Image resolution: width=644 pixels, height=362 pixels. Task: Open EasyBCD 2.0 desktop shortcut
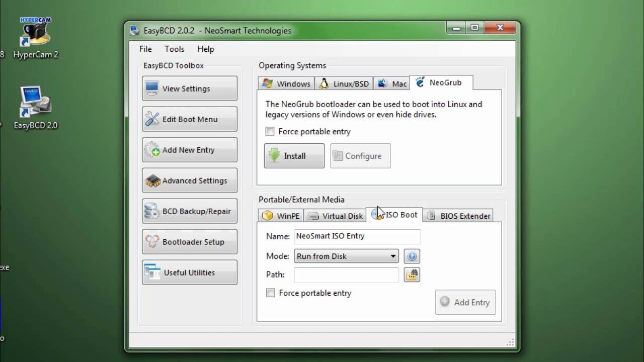pyautogui.click(x=36, y=108)
